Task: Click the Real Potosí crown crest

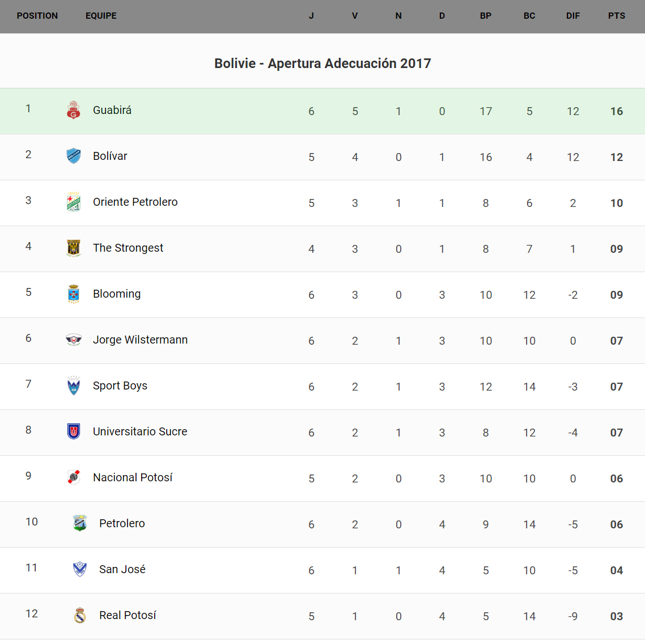Action: [x=80, y=615]
